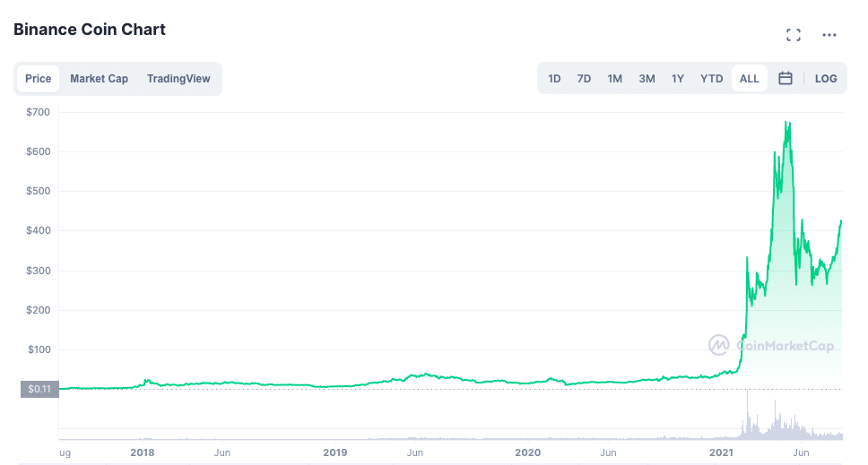Click the 2021 price peak on chart
The width and height of the screenshot is (868, 465).
pos(786,124)
